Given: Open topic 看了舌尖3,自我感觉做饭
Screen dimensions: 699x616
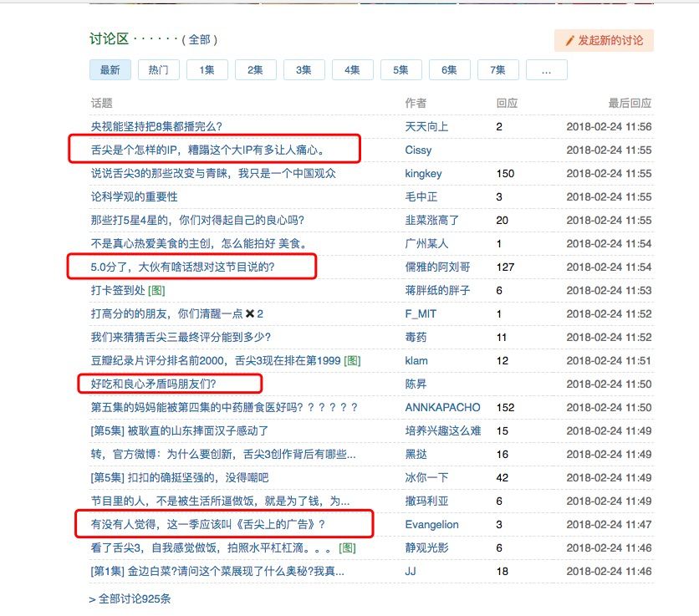Looking at the screenshot, I should [x=212, y=547].
